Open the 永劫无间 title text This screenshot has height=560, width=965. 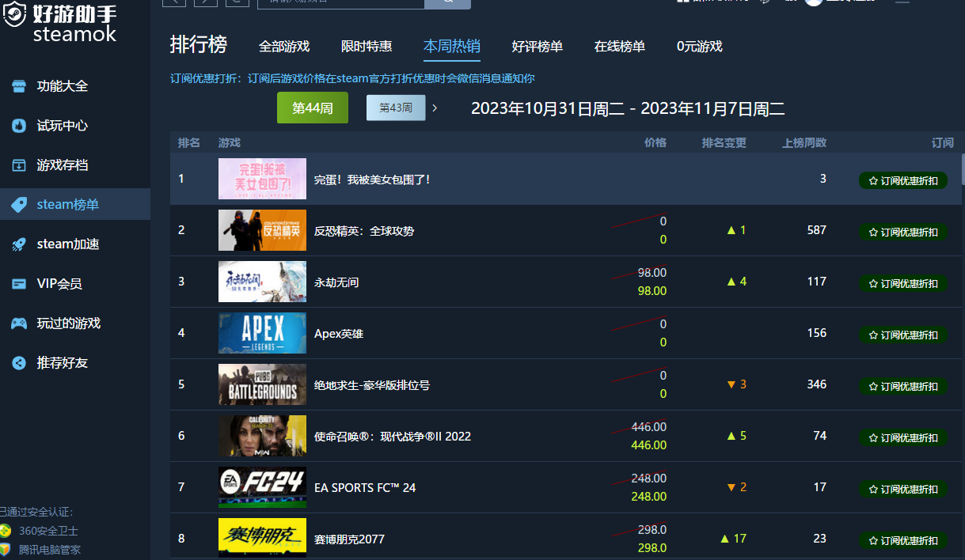[x=336, y=282]
